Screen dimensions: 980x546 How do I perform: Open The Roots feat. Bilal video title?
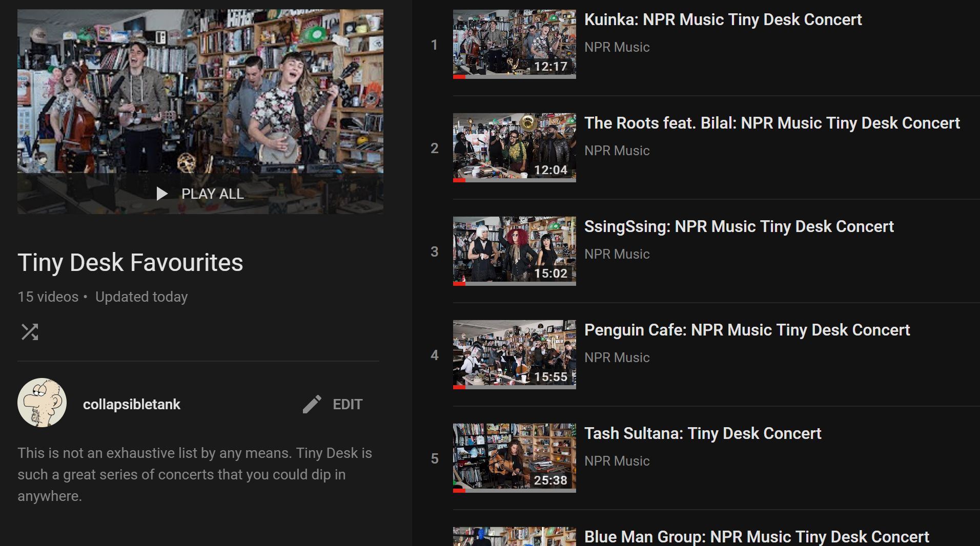point(772,123)
